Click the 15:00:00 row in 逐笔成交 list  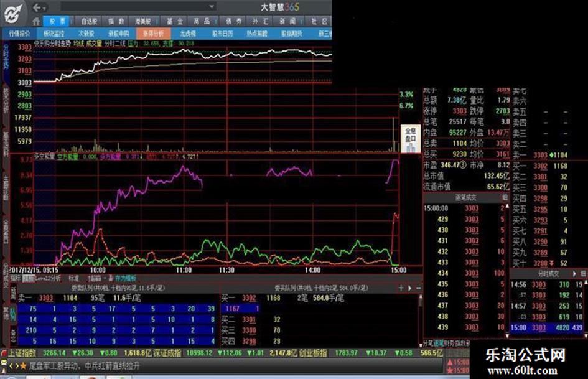464,208
